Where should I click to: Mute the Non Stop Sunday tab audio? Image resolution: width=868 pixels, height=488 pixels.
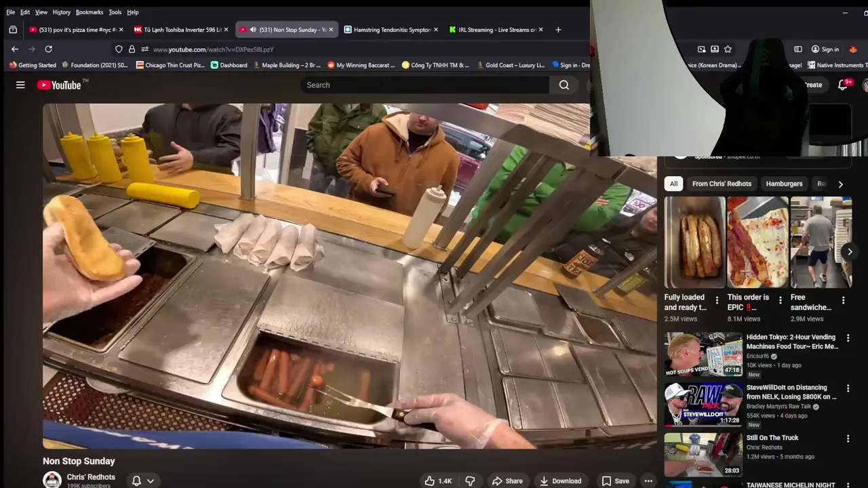(252, 30)
